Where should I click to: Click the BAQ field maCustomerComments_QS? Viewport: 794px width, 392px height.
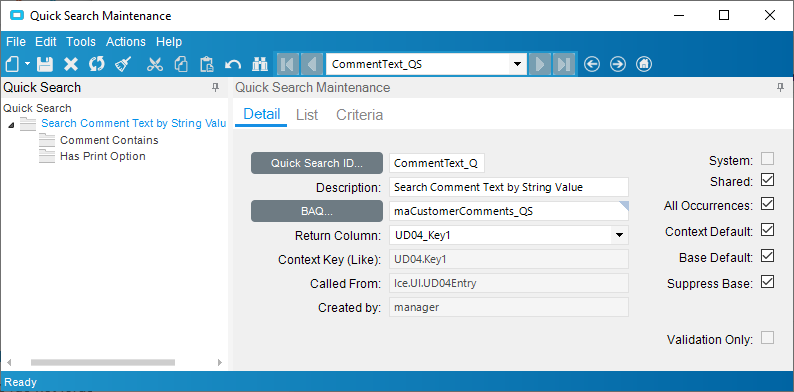[x=509, y=212]
